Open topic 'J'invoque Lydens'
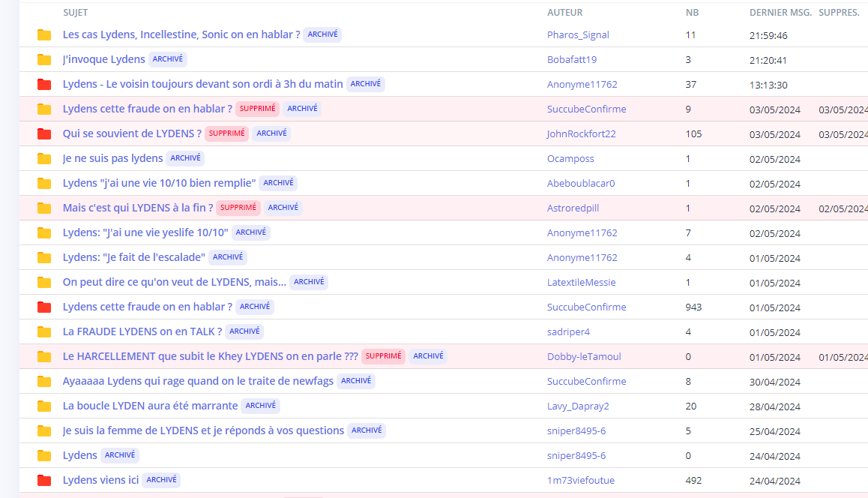Screen dimensions: 868x498 [104, 59]
